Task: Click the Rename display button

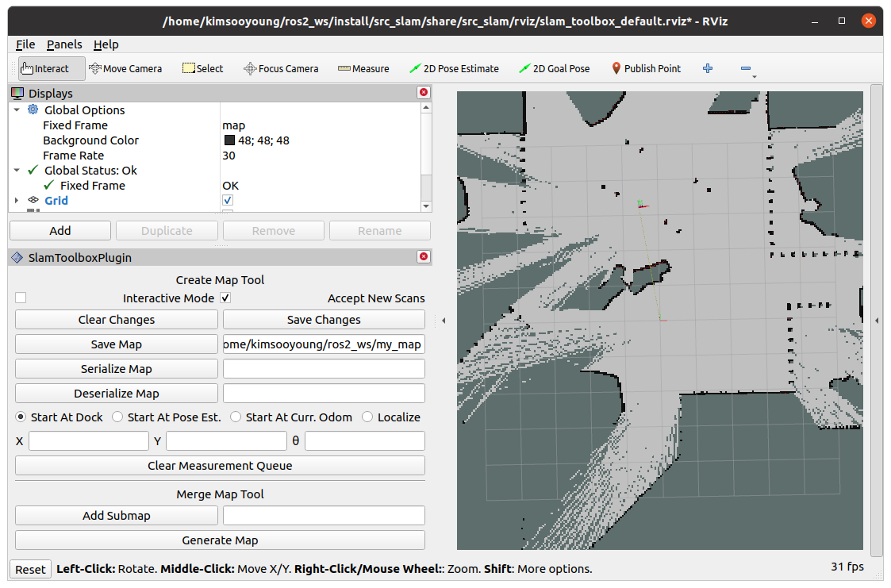Action: tap(379, 231)
